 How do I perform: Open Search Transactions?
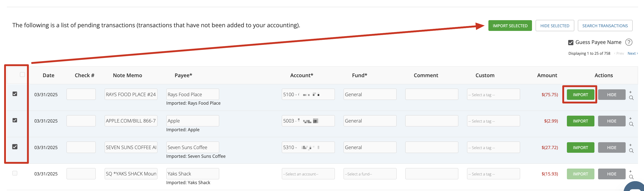coord(605,26)
